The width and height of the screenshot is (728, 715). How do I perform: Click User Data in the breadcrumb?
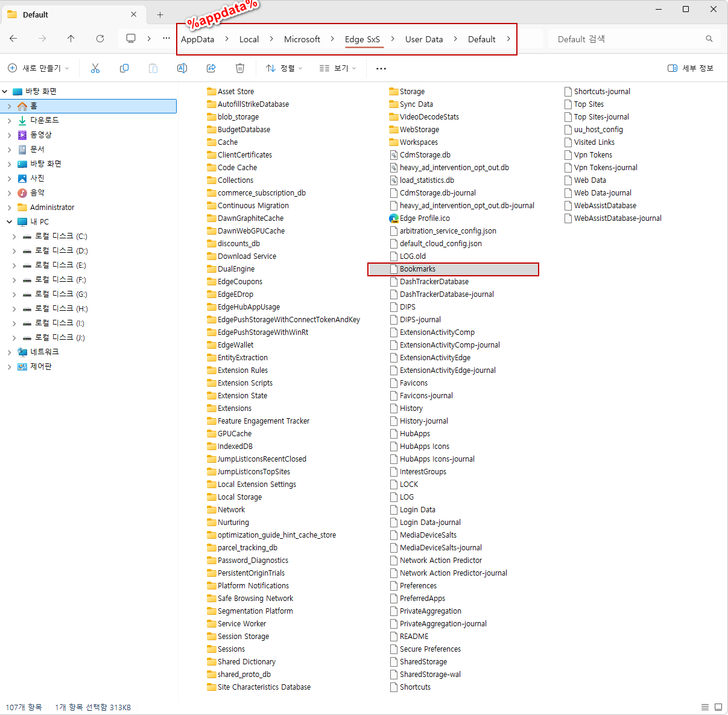424,39
